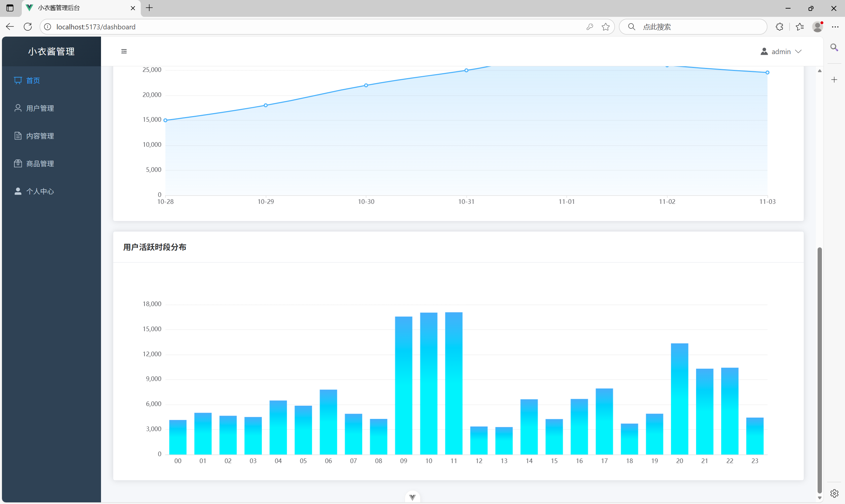
Task: Go to 用户管理 user management
Action: point(40,108)
